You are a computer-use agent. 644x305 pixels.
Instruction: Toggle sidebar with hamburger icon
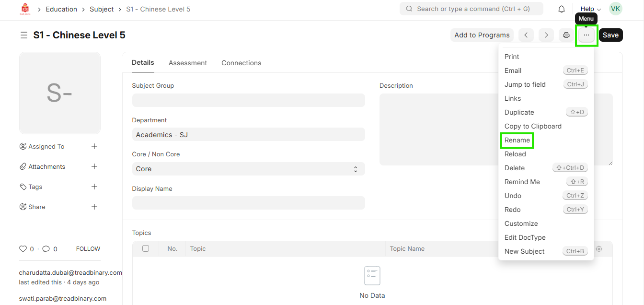[x=23, y=35]
